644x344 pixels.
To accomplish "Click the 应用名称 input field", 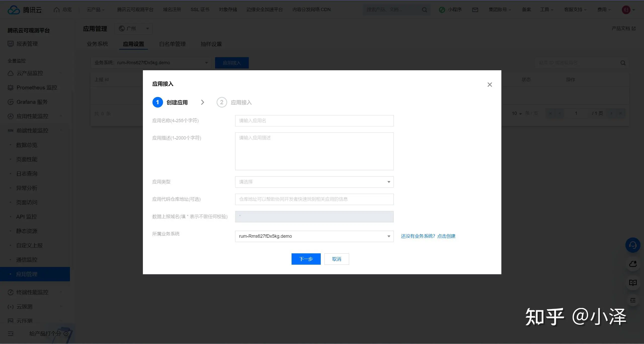I will click(314, 121).
